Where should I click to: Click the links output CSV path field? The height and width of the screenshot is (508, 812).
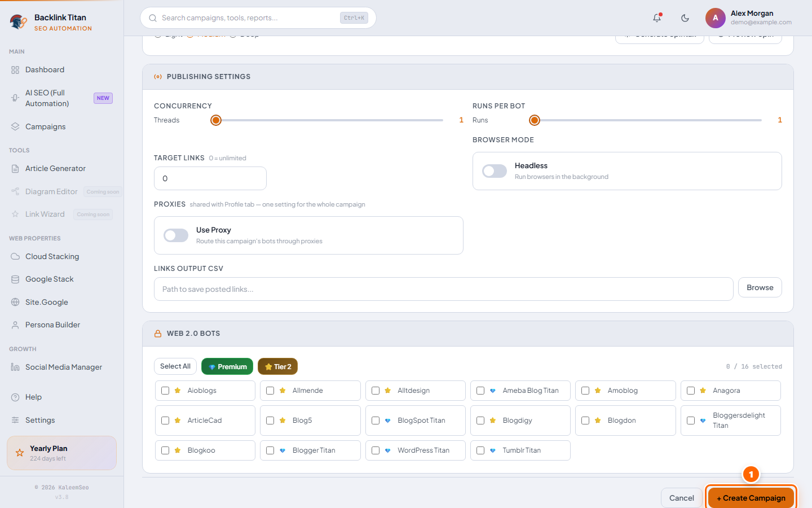[x=444, y=289]
